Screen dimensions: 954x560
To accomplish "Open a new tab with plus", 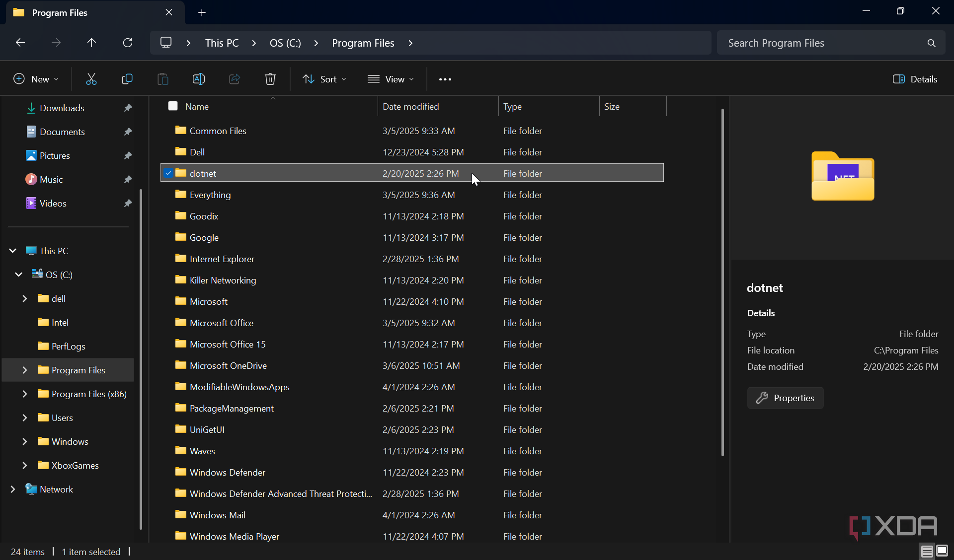I will (x=202, y=13).
